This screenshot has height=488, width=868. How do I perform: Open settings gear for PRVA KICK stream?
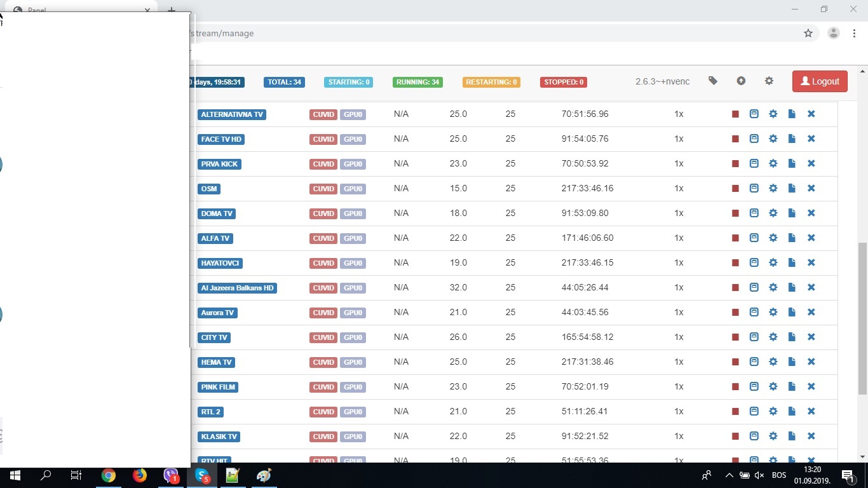tap(773, 163)
